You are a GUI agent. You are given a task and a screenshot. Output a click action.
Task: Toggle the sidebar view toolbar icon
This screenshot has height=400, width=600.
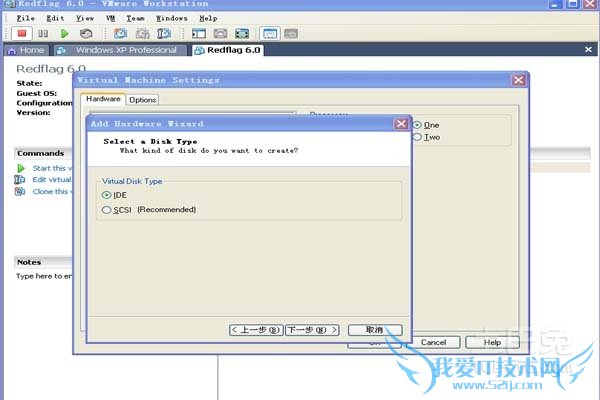pos(199,33)
